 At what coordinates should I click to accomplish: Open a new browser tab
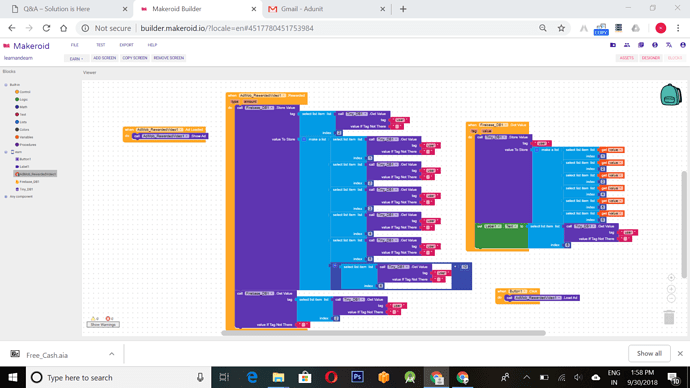[403, 9]
